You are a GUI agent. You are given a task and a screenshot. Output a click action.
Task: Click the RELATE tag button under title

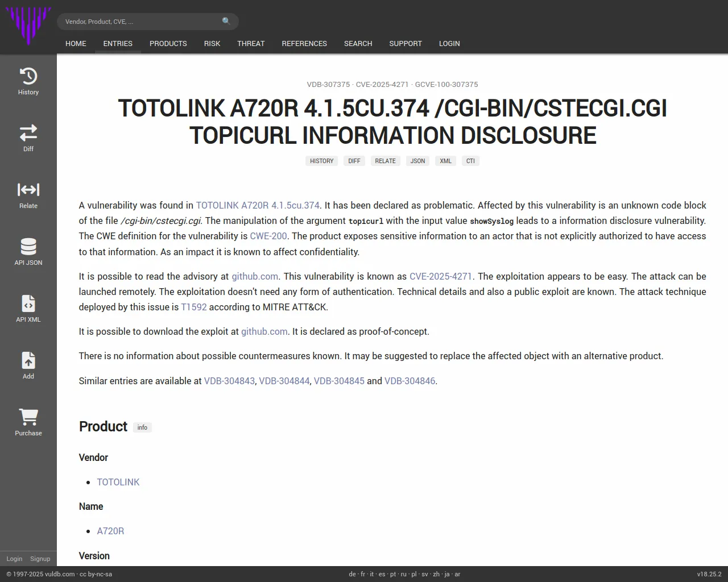[x=385, y=161]
